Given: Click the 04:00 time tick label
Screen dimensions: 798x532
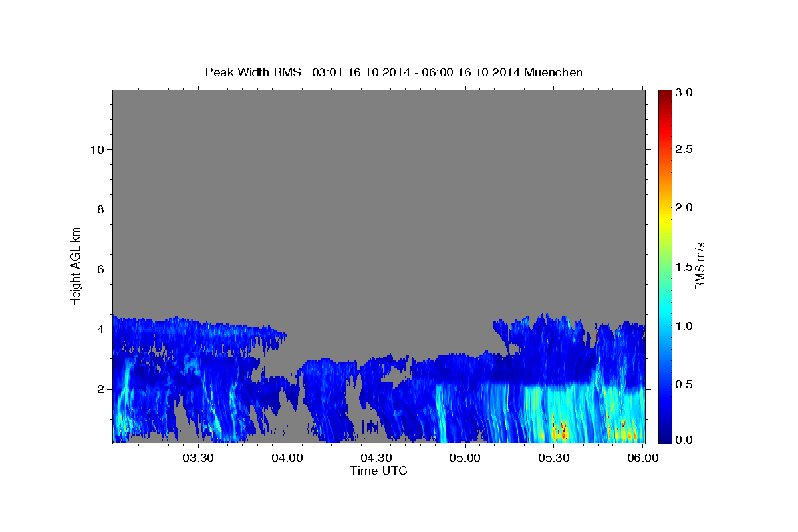Looking at the screenshot, I should pyautogui.click(x=287, y=458).
